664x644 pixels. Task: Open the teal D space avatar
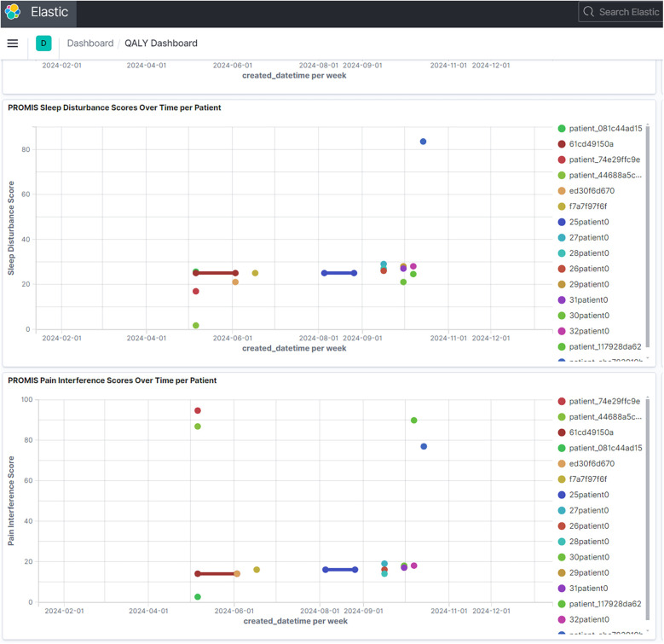tap(43, 44)
